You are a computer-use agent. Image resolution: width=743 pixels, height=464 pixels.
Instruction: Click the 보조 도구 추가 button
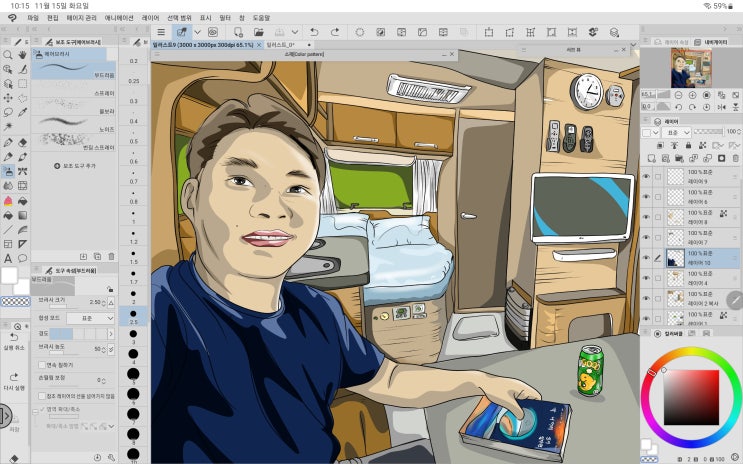(x=75, y=166)
